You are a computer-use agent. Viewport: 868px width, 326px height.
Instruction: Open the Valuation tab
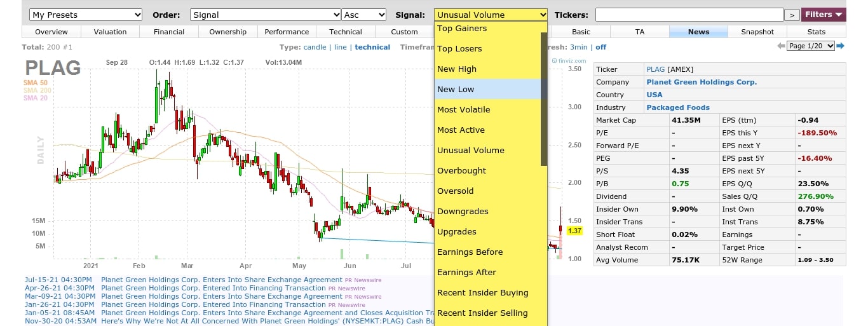(110, 32)
